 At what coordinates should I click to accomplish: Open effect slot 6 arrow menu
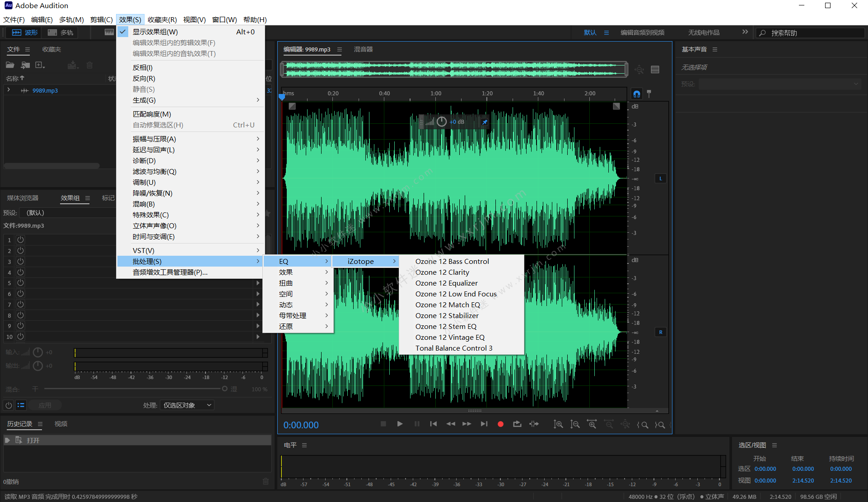[x=258, y=294]
